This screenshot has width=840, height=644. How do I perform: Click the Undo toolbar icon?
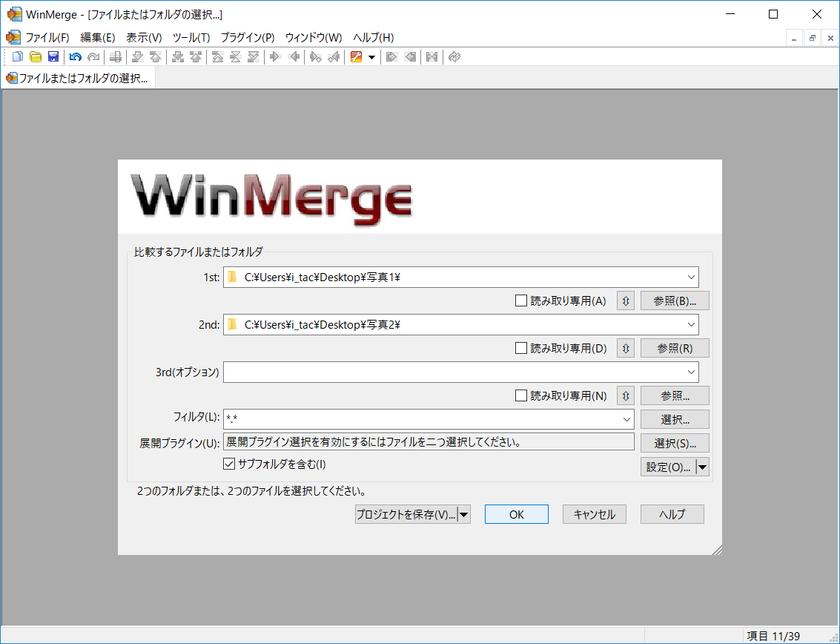click(x=75, y=56)
